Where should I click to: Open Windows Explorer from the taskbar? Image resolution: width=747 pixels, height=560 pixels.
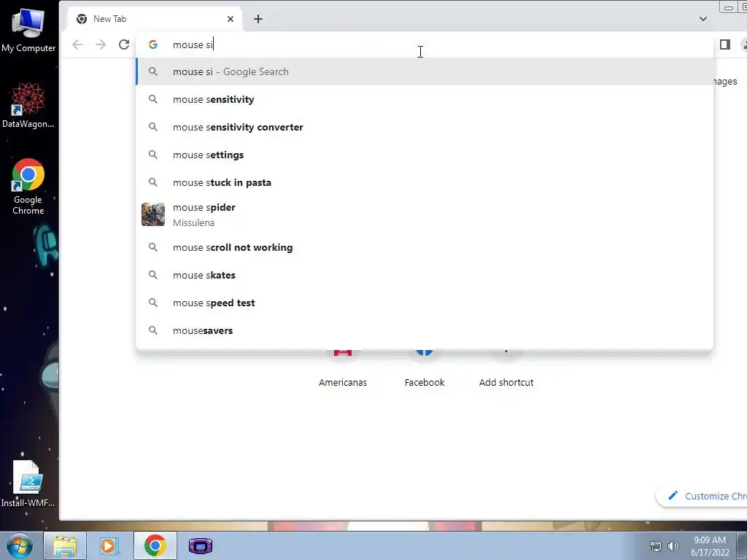click(65, 545)
